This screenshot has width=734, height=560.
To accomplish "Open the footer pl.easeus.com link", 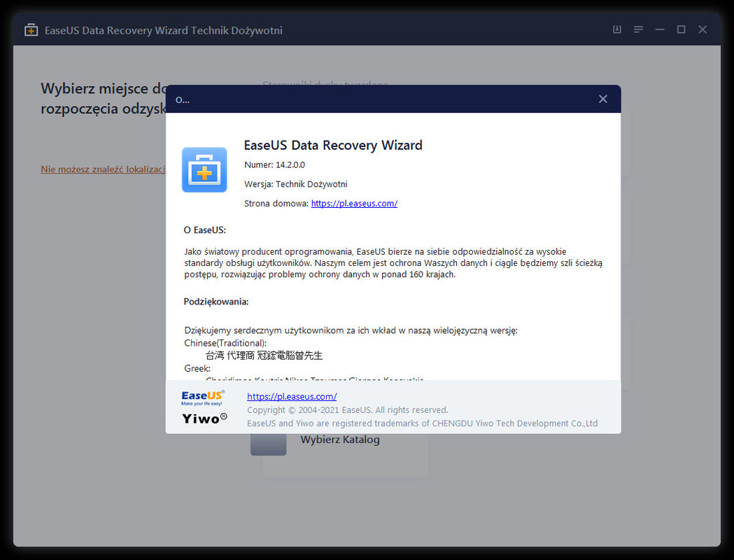I will [292, 396].
